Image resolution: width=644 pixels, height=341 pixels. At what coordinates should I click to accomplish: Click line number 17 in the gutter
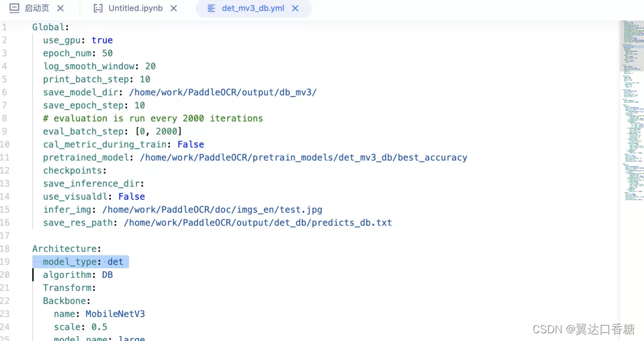(5, 236)
